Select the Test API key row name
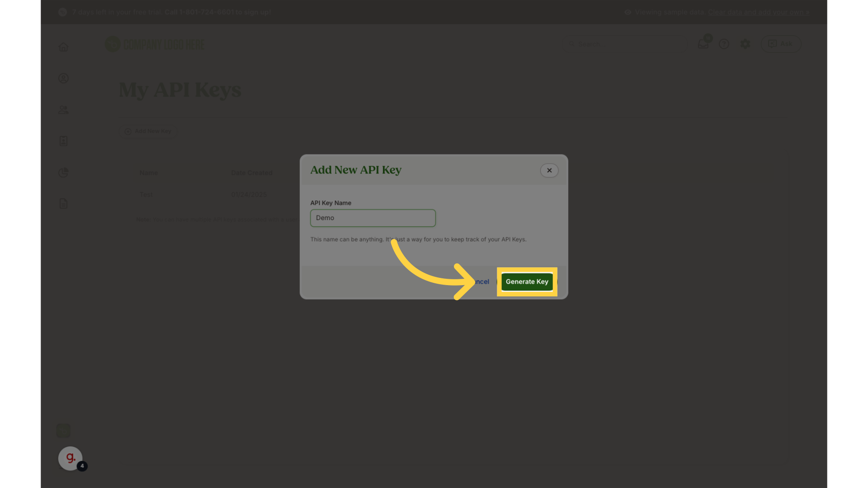The width and height of the screenshot is (868, 488). (146, 194)
